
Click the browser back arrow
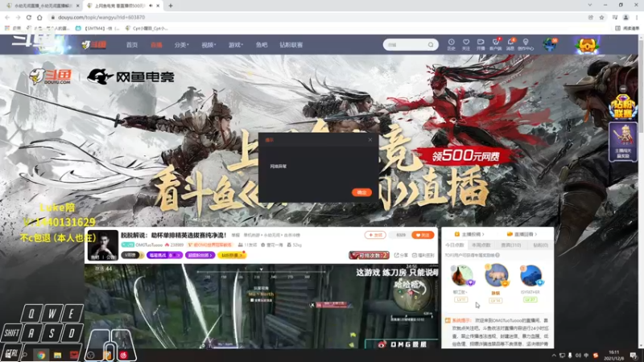(7, 17)
